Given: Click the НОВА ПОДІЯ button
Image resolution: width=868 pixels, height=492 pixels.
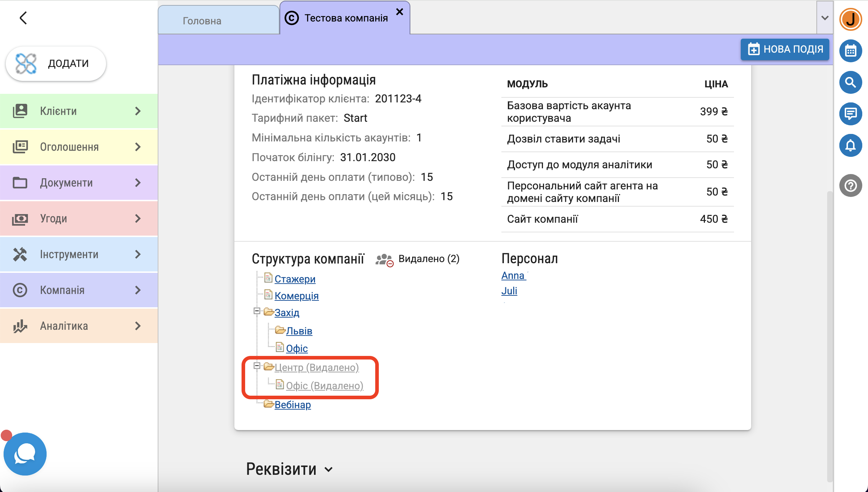Looking at the screenshot, I should [x=785, y=49].
